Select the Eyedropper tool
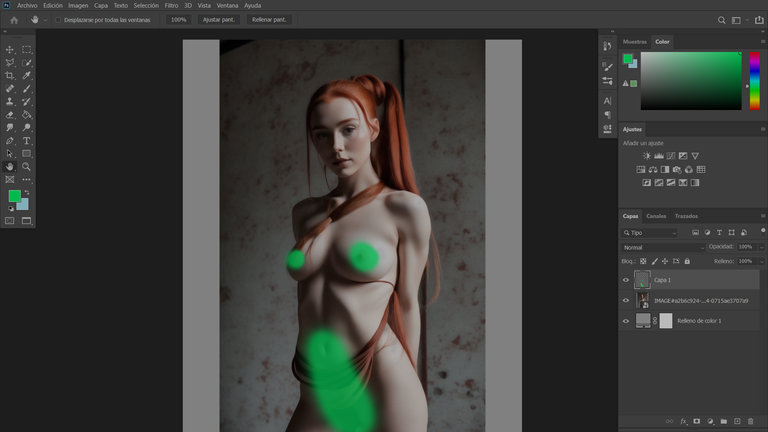Screen dimensions: 768x432 tap(26, 75)
